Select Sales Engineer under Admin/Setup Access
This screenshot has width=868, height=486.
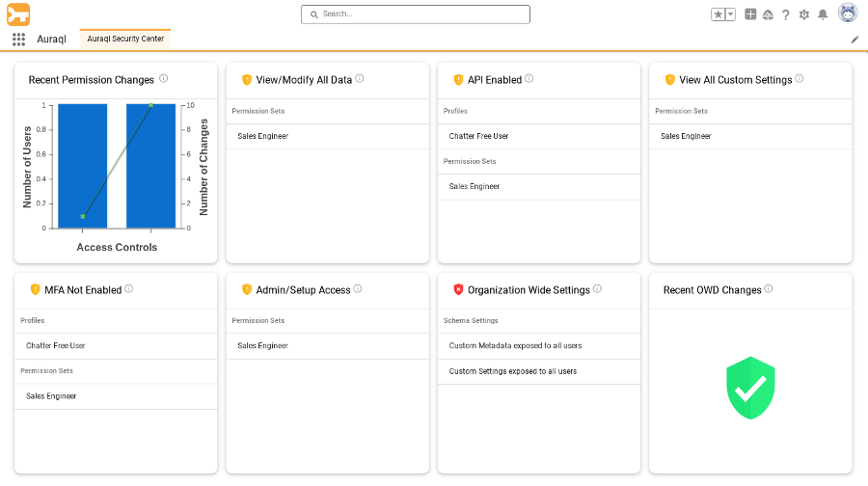[x=263, y=345]
